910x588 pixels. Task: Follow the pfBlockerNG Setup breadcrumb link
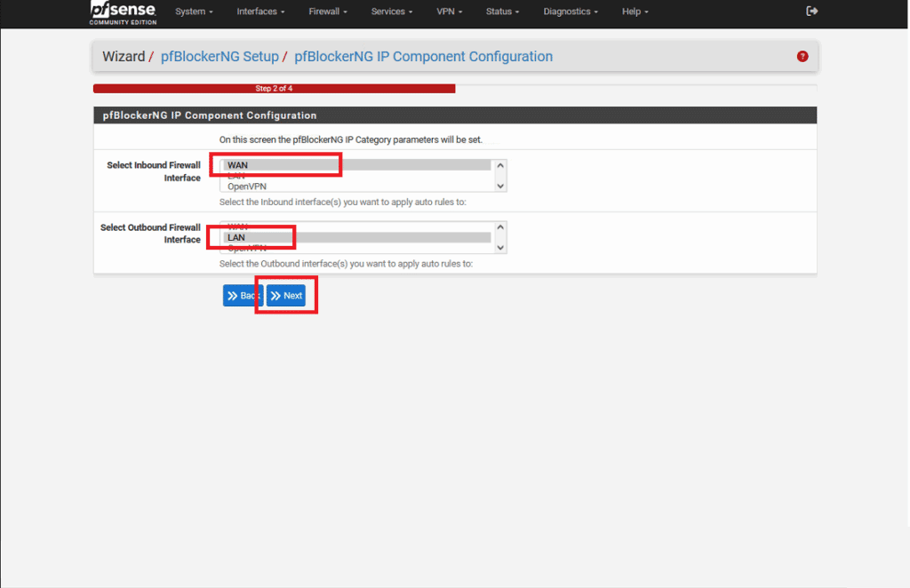pyautogui.click(x=220, y=56)
